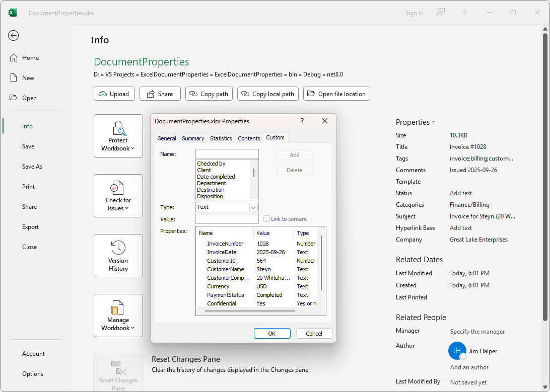Click the Name input field
Image resolution: width=550 pixels, height=392 pixels.
pos(227,154)
